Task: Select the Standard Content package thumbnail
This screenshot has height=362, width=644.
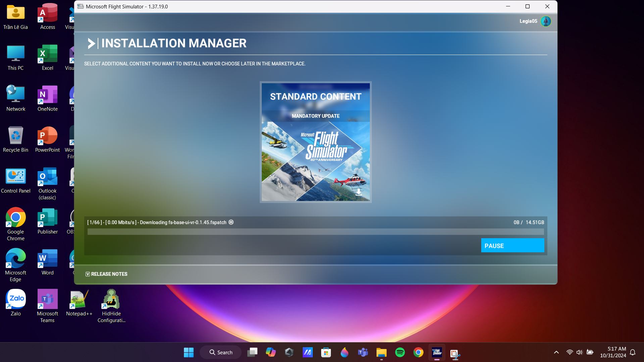Action: click(x=315, y=142)
